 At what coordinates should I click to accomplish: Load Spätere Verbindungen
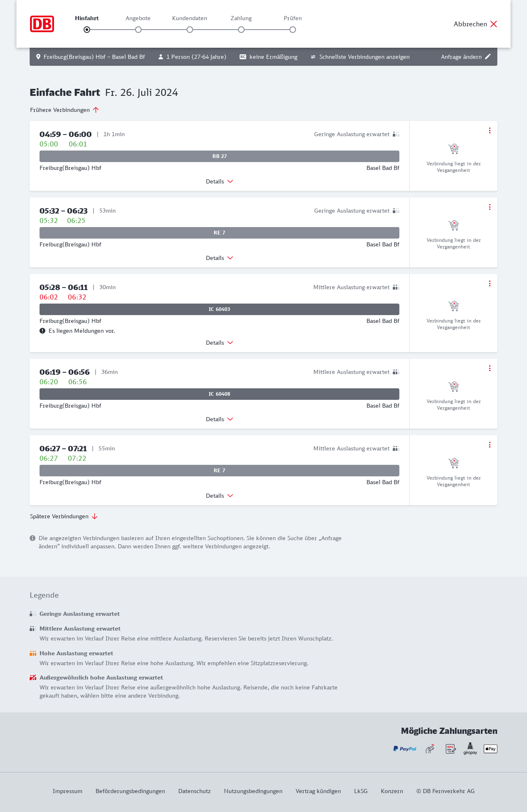(x=64, y=516)
